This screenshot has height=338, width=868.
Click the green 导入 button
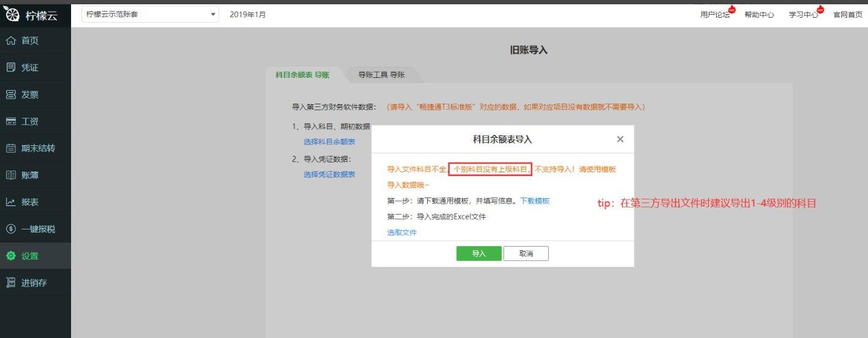click(479, 254)
